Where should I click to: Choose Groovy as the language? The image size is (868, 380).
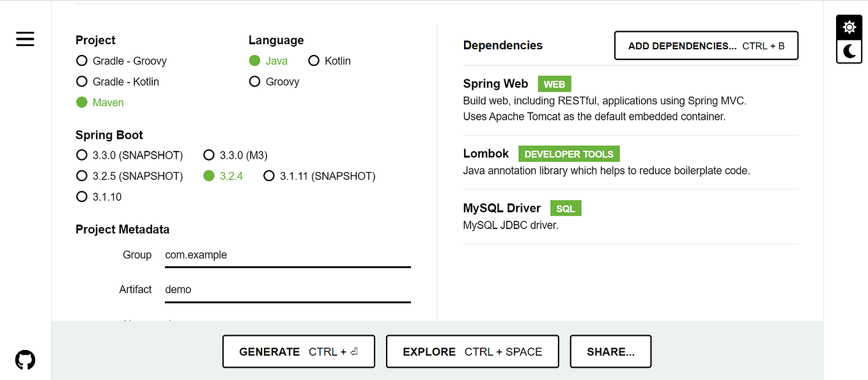[255, 81]
